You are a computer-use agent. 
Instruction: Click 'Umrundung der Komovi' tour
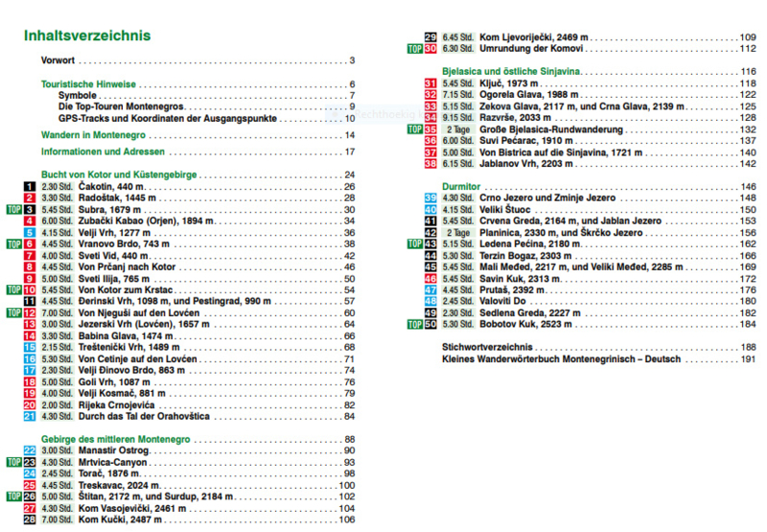(531, 49)
